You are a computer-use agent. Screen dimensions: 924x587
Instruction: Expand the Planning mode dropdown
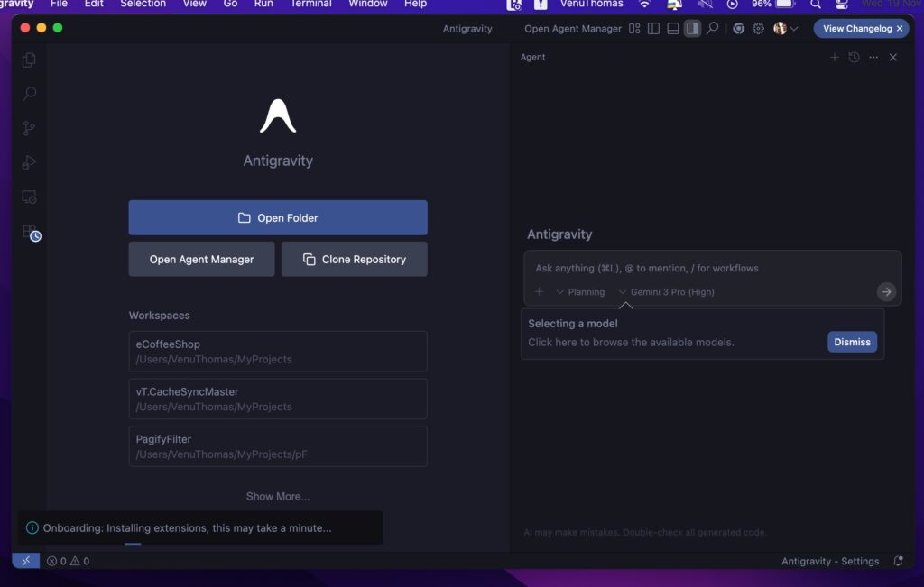tap(580, 292)
